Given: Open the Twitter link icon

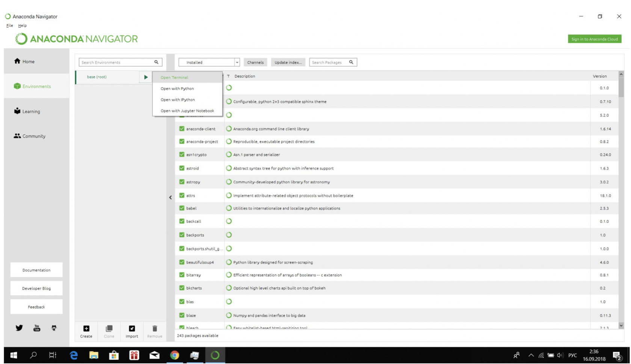Looking at the screenshot, I should (x=19, y=328).
